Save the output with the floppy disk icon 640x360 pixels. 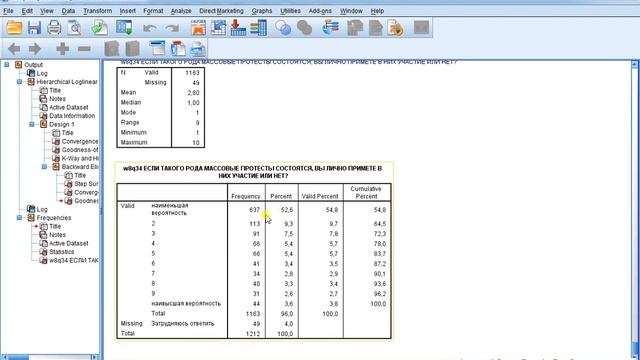click(34, 28)
